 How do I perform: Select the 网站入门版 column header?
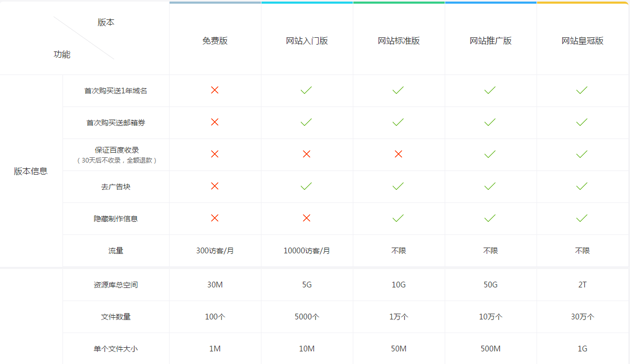coord(307,41)
